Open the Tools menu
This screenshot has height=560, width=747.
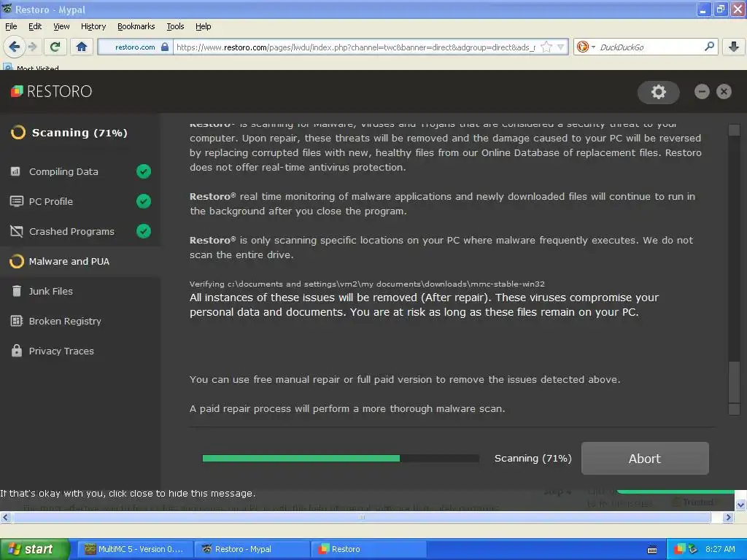click(x=175, y=27)
